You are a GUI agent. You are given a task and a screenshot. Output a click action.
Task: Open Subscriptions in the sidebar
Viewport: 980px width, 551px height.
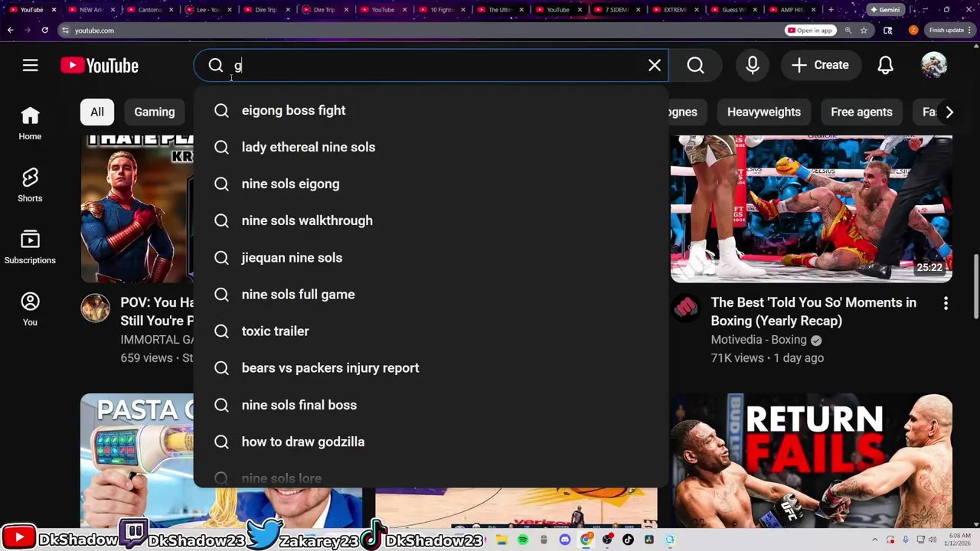(x=30, y=247)
